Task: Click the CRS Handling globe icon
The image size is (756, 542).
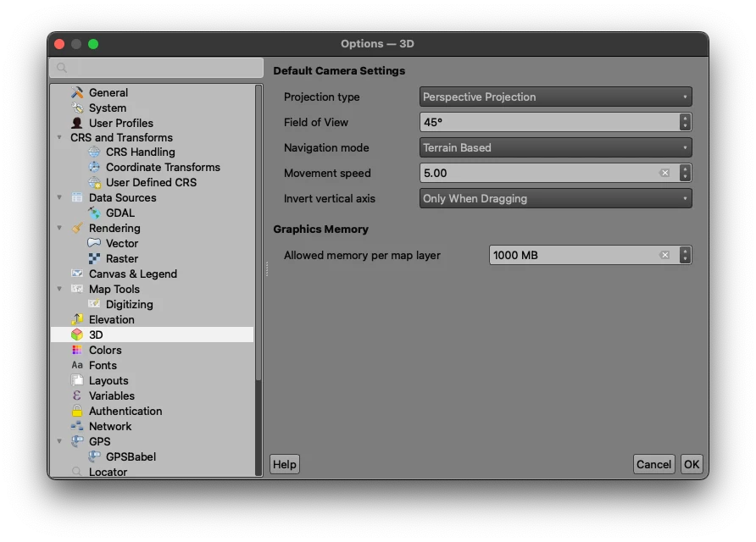Action: pyautogui.click(x=95, y=152)
